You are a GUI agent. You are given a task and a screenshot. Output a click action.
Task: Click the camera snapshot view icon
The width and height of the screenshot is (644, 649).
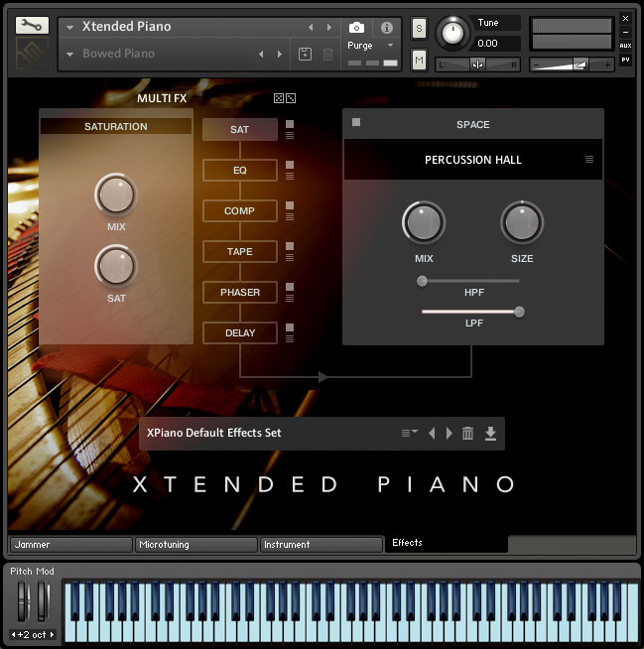(x=356, y=28)
